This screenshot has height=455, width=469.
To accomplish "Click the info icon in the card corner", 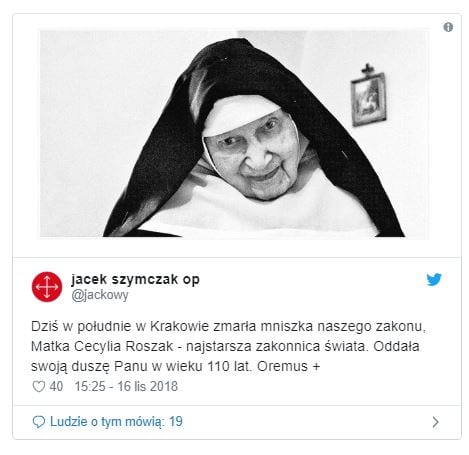I will (x=448, y=27).
